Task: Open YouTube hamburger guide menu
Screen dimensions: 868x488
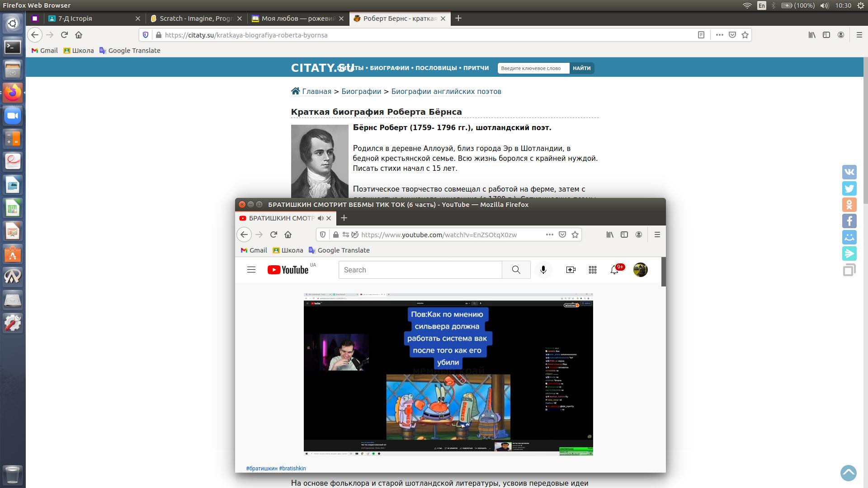Action: [251, 270]
